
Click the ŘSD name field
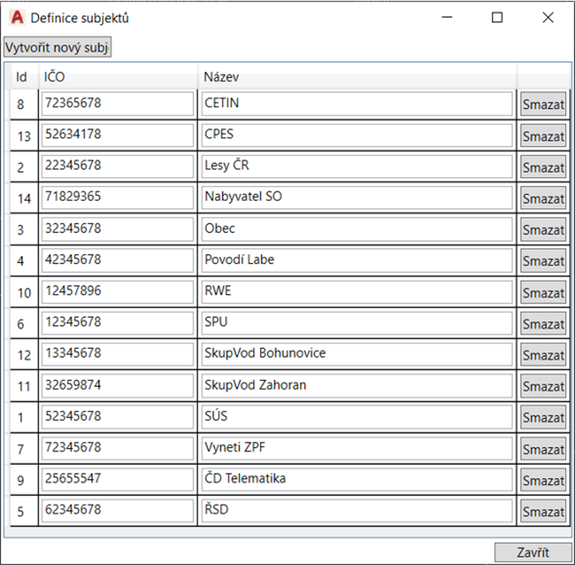tap(357, 510)
